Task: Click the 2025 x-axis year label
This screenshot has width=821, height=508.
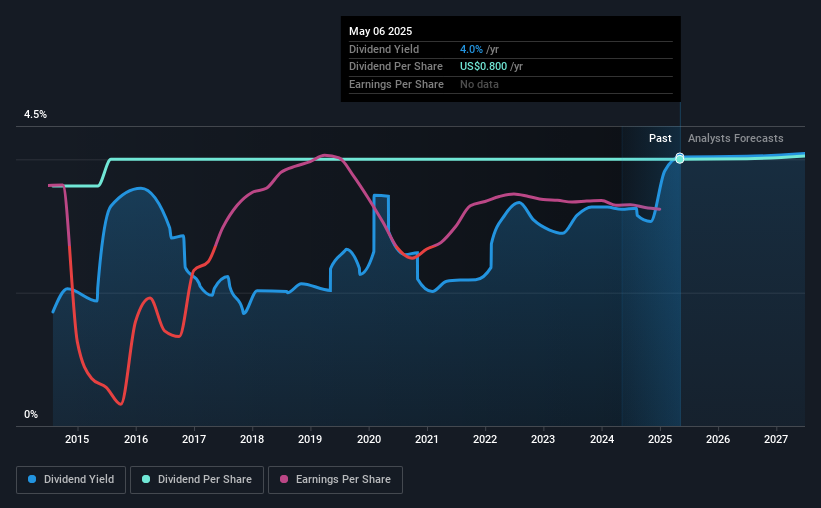Action: (x=660, y=439)
